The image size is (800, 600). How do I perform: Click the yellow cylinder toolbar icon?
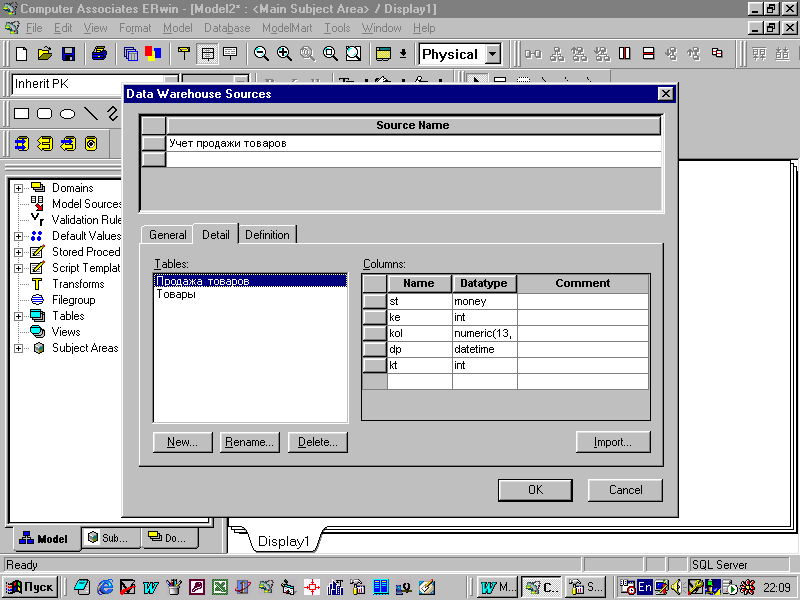pyautogui.click(x=91, y=143)
